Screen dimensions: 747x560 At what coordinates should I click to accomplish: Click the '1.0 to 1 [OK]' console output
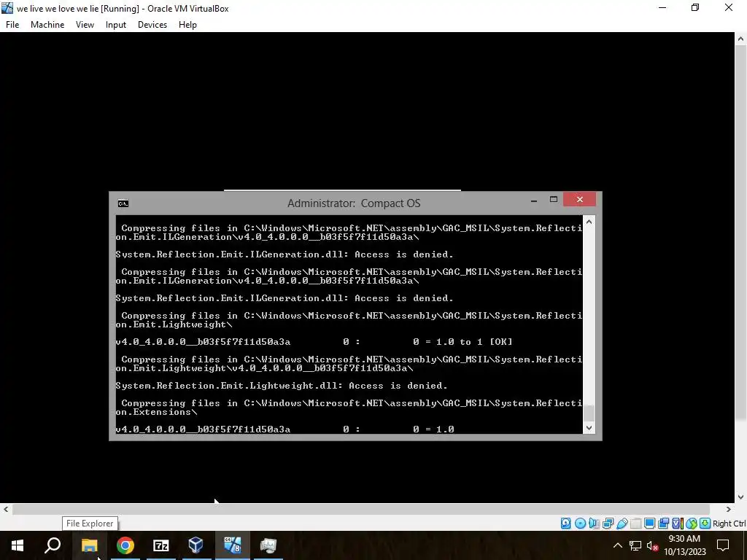474,342
